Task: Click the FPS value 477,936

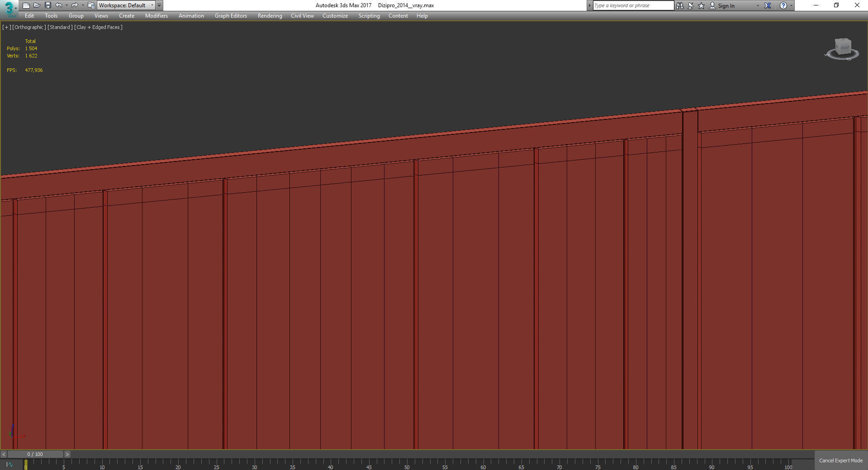Action: click(34, 70)
